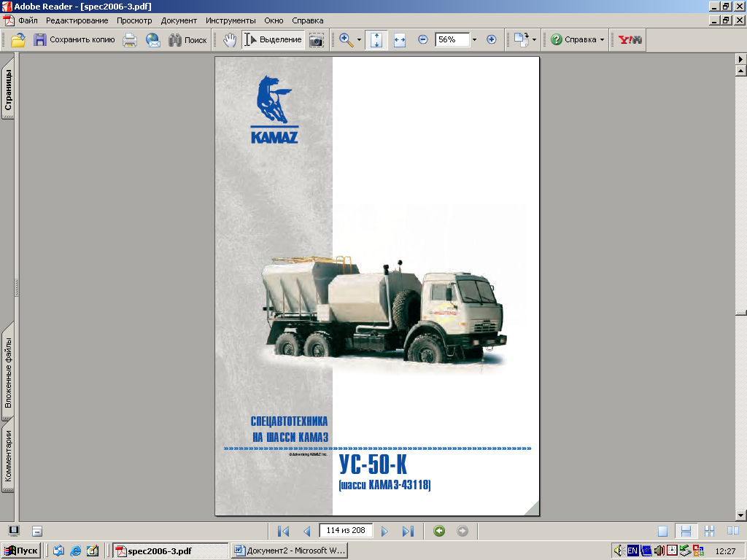The image size is (747, 560).
Task: Switch to spec2006-3.pdf taskbar button
Action: (171, 551)
